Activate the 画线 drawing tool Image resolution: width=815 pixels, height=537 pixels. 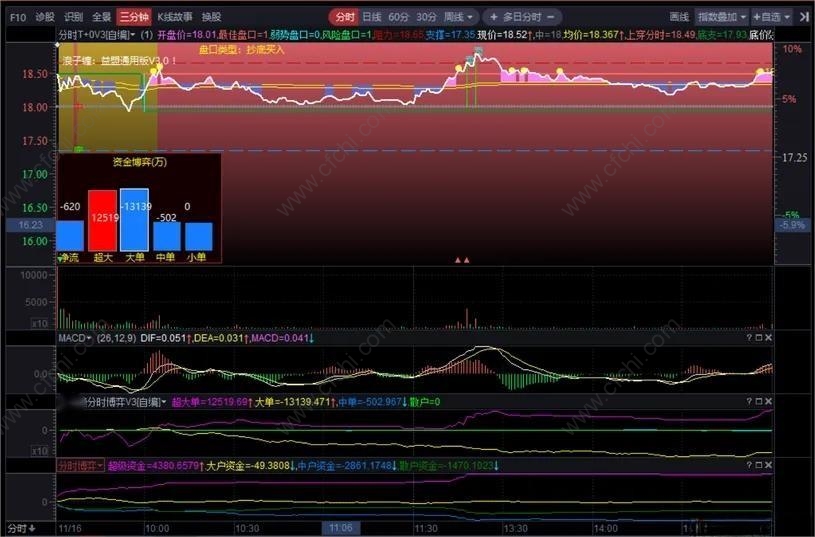click(x=679, y=17)
